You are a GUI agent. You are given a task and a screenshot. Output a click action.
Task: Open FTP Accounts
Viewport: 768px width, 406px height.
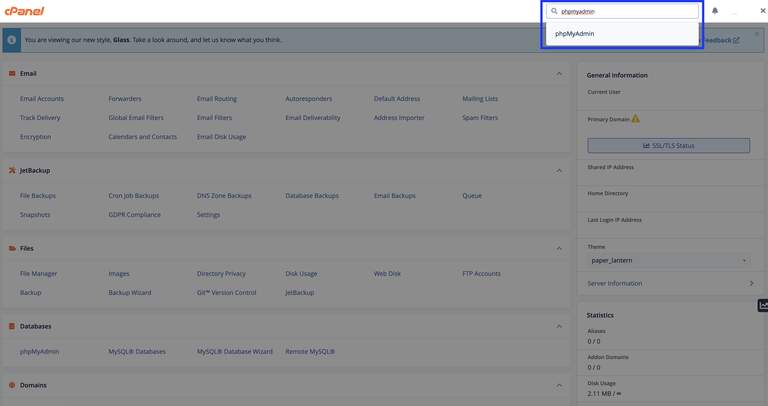[481, 274]
